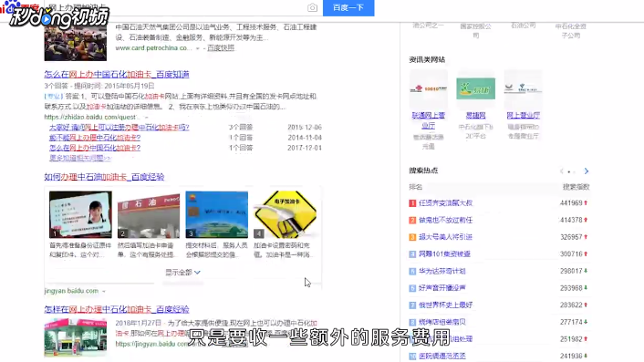The image size is (644, 362).
Task: Click the green 易捷网 logo icon
Action: (475, 88)
